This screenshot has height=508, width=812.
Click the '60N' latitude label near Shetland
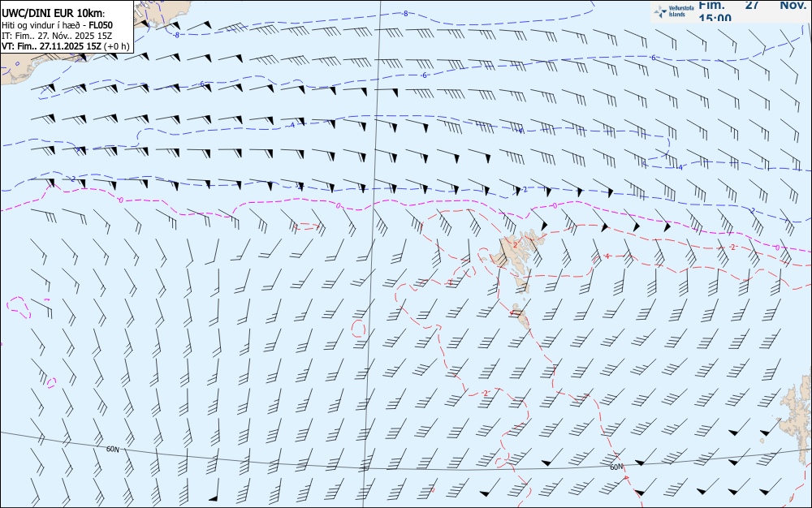tap(616, 467)
